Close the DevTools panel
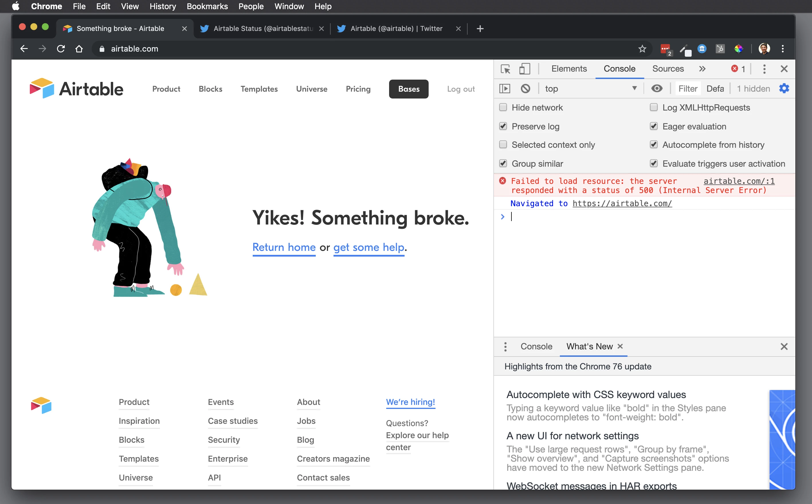 point(784,69)
